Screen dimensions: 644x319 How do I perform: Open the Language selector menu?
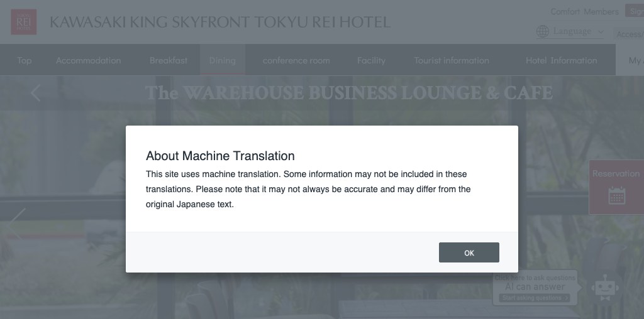[572, 31]
